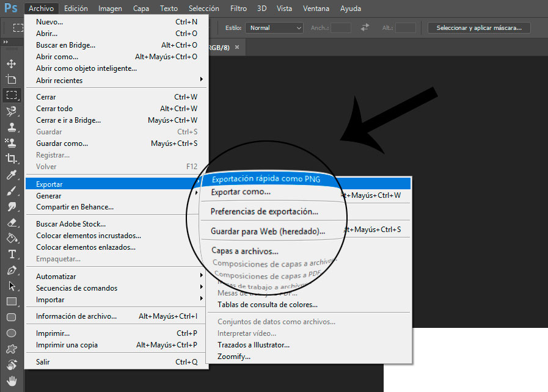This screenshot has height=392, width=548.
Task: Select the Paint Bucket tool
Action: coord(11,238)
